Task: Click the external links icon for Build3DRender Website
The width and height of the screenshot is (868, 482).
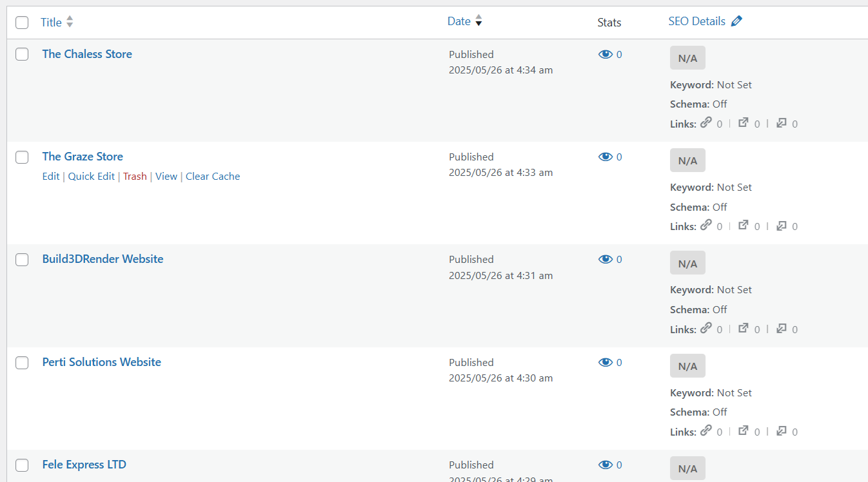Action: [744, 329]
